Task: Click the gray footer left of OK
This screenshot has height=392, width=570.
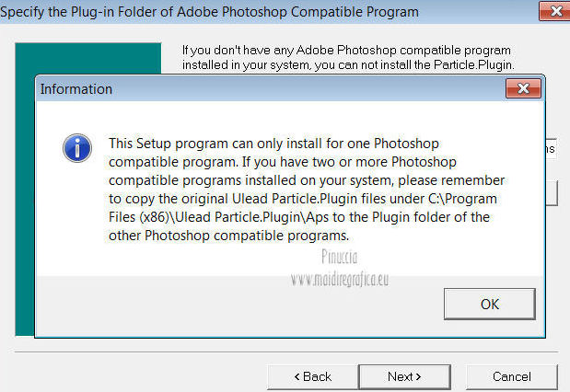Action: click(230, 303)
